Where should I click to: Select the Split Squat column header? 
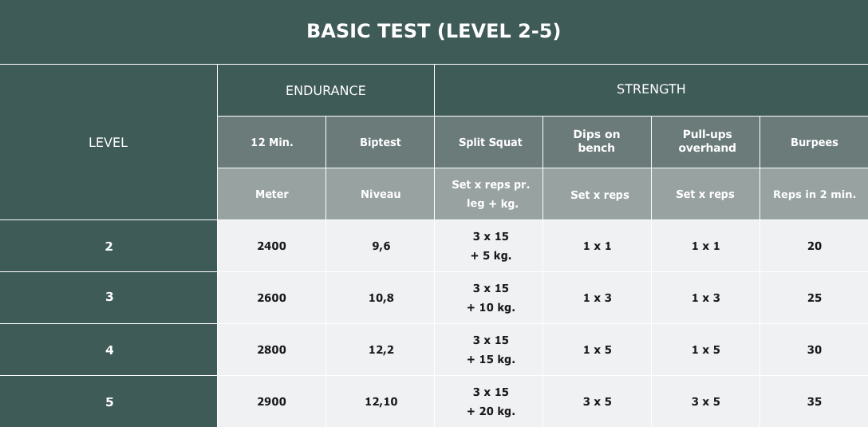490,142
